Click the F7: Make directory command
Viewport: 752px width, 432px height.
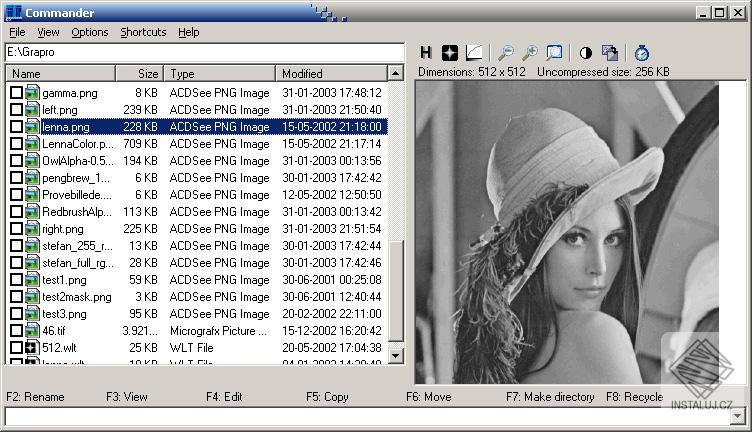pyautogui.click(x=550, y=397)
